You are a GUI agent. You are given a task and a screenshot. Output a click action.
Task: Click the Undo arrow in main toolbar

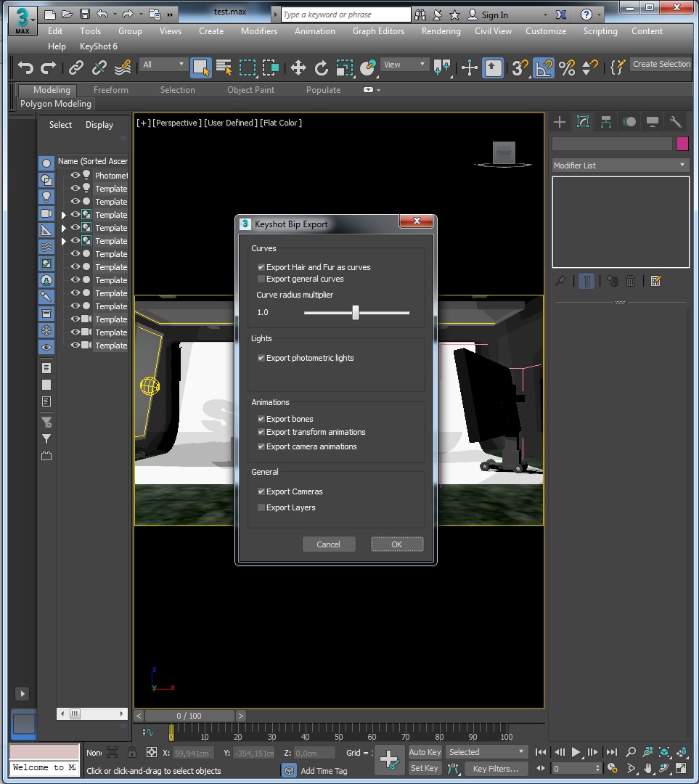[26, 68]
